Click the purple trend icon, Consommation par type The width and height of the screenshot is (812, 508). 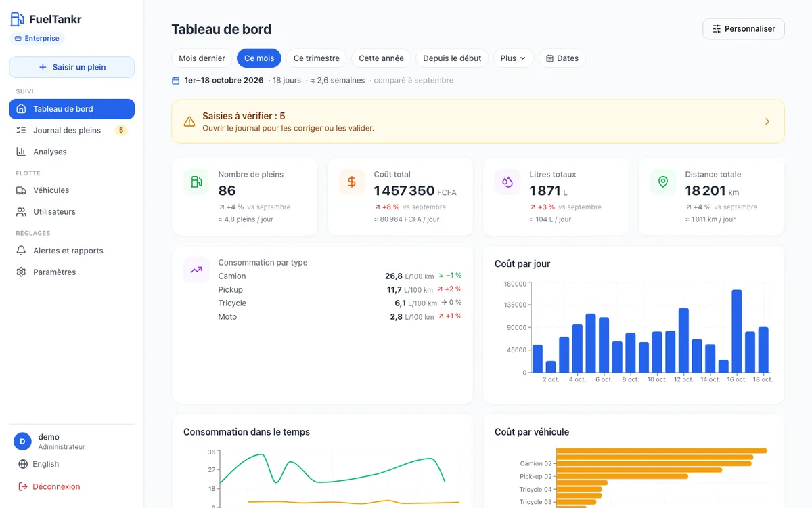click(196, 270)
